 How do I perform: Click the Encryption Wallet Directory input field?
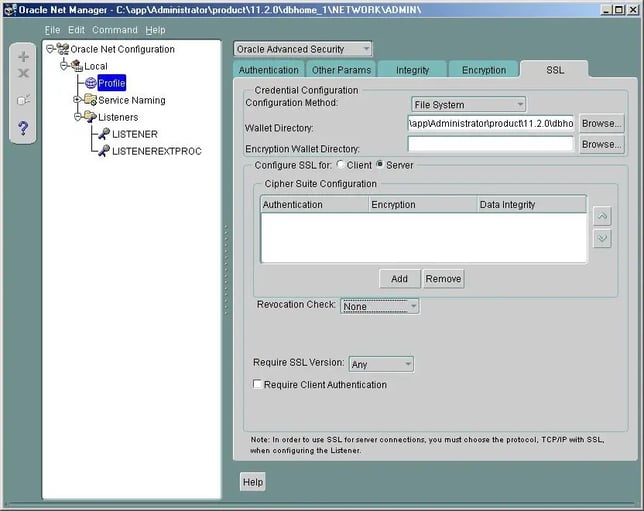(x=490, y=144)
